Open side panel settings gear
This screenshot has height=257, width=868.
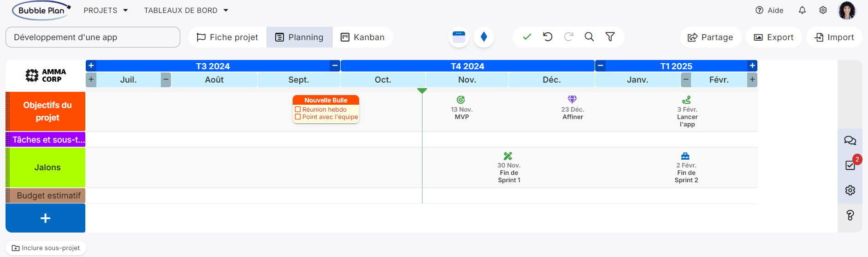(x=850, y=190)
